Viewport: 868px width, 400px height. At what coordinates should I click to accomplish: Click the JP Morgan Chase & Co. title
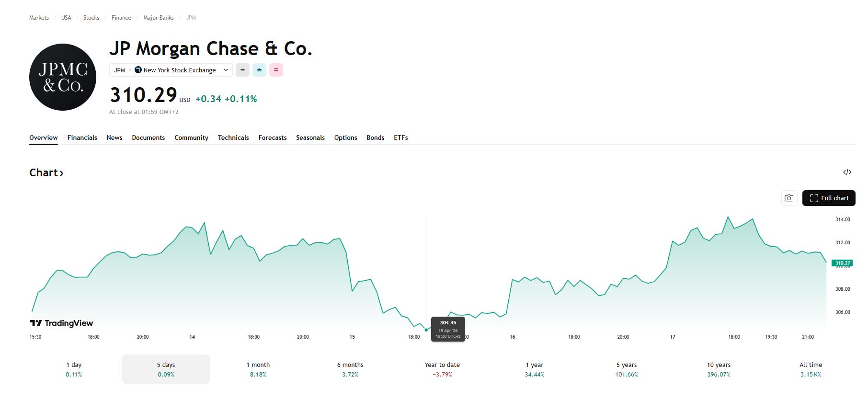[x=211, y=49]
